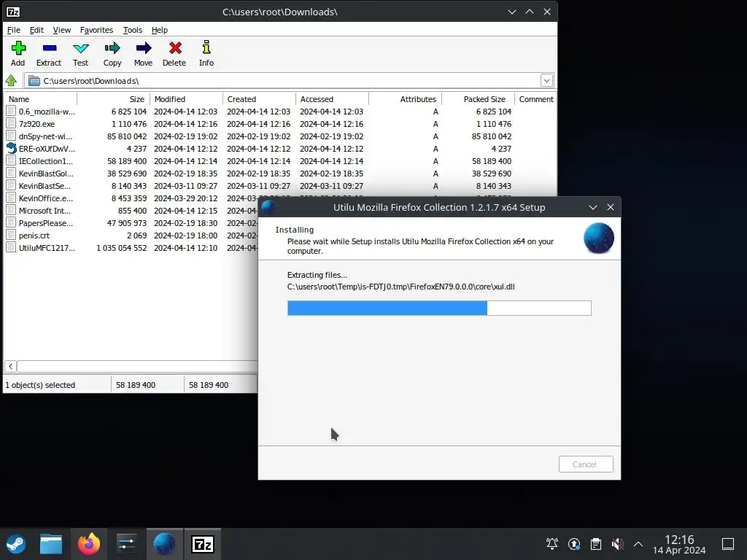Open file manager from the taskbar
Image resolution: width=747 pixels, height=560 pixels.
coord(51,544)
